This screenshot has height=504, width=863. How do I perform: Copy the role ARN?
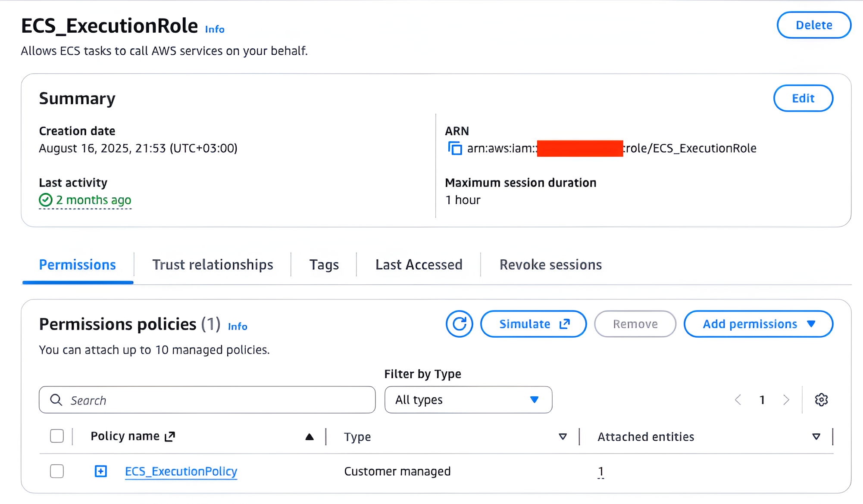pyautogui.click(x=454, y=148)
